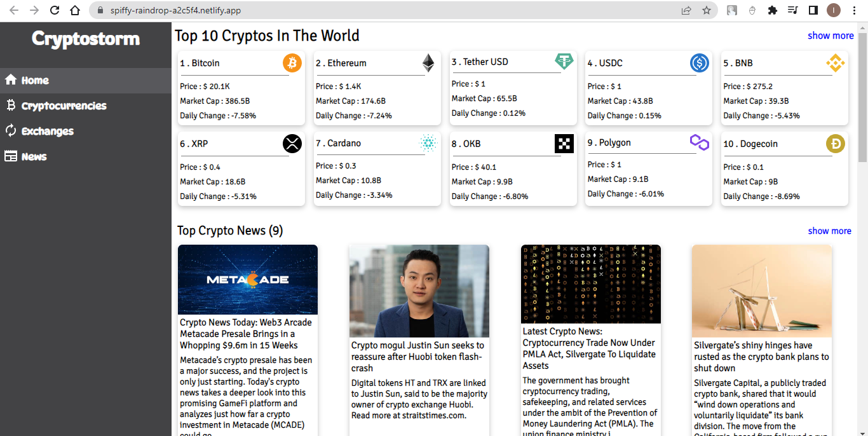This screenshot has height=436, width=868.
Task: Click the Dogecoin gold coin logo
Action: [835, 144]
